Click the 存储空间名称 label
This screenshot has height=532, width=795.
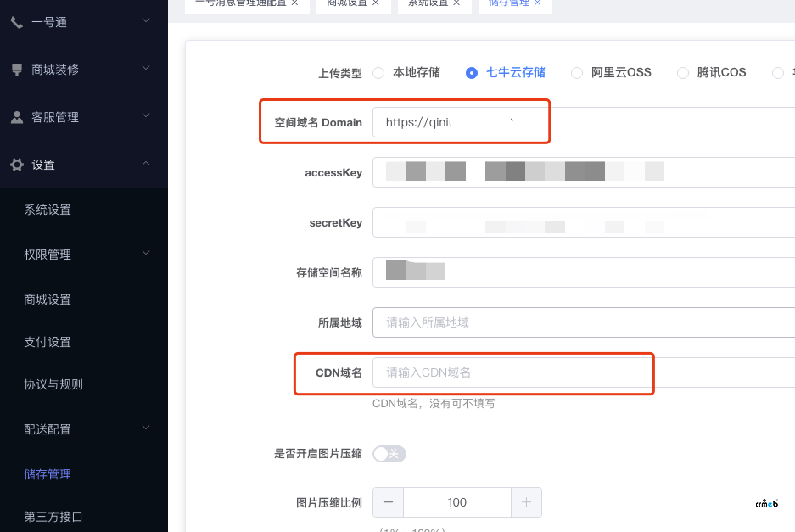click(329, 273)
